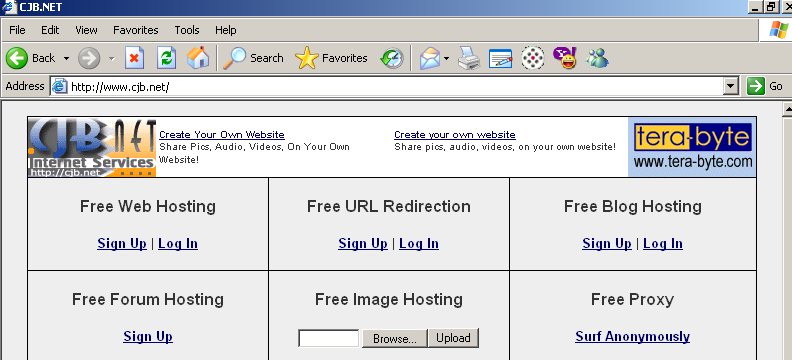Stop loading the page
Image resolution: width=792 pixels, height=360 pixels.
[134, 58]
